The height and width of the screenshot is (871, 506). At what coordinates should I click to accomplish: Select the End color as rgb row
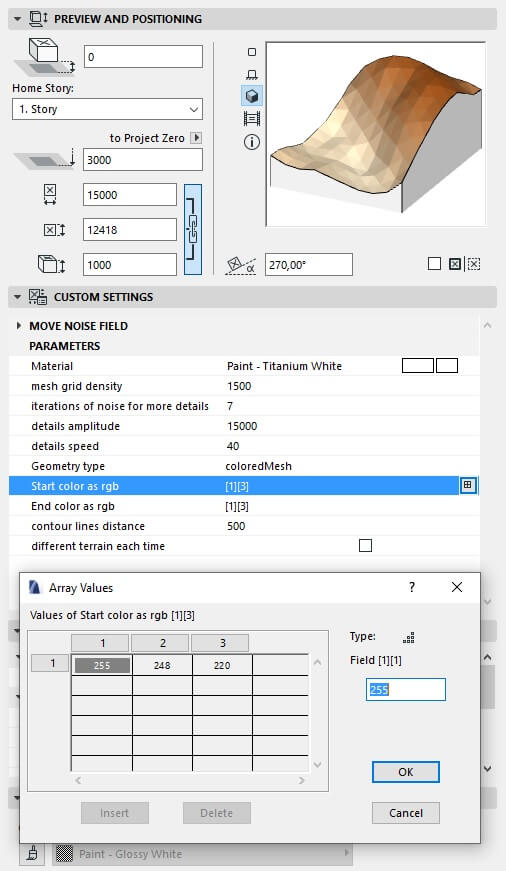coord(243,506)
